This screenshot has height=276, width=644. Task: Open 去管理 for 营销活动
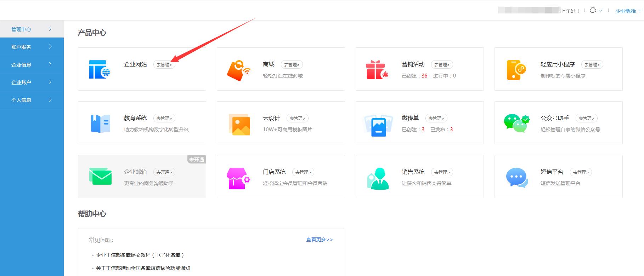click(442, 65)
